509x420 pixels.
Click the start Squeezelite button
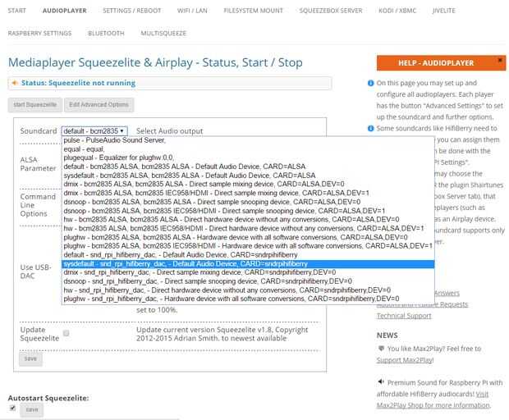tap(35, 105)
